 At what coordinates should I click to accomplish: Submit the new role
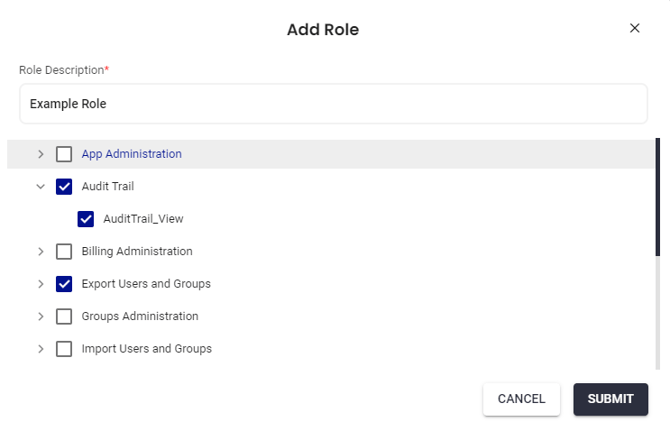[x=610, y=399]
